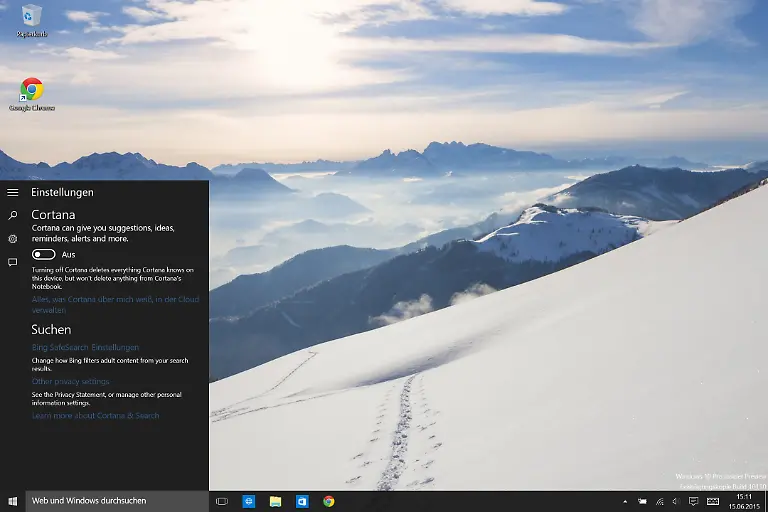Open the Store app on the taskbar
Viewport: 768px width, 512px height.
[302, 501]
